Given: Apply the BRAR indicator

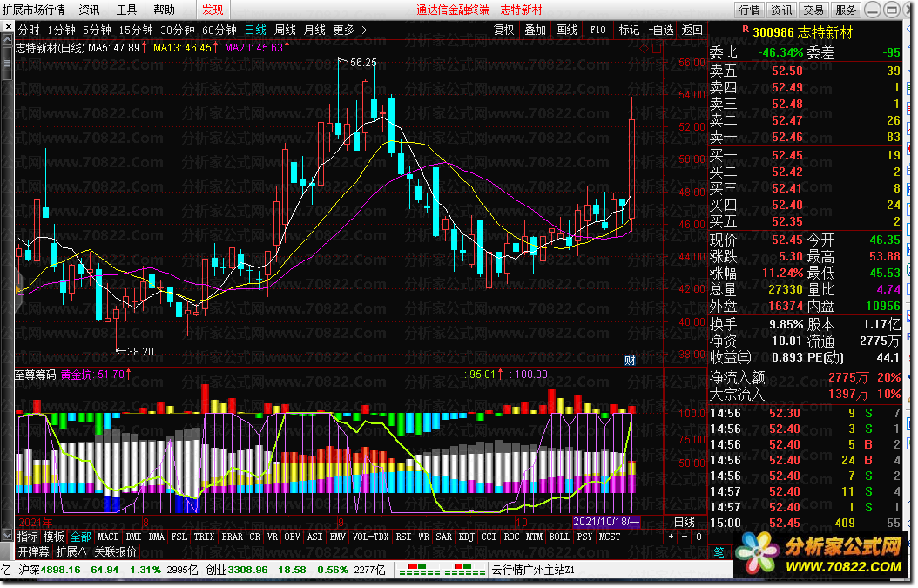Looking at the screenshot, I should tap(232, 537).
